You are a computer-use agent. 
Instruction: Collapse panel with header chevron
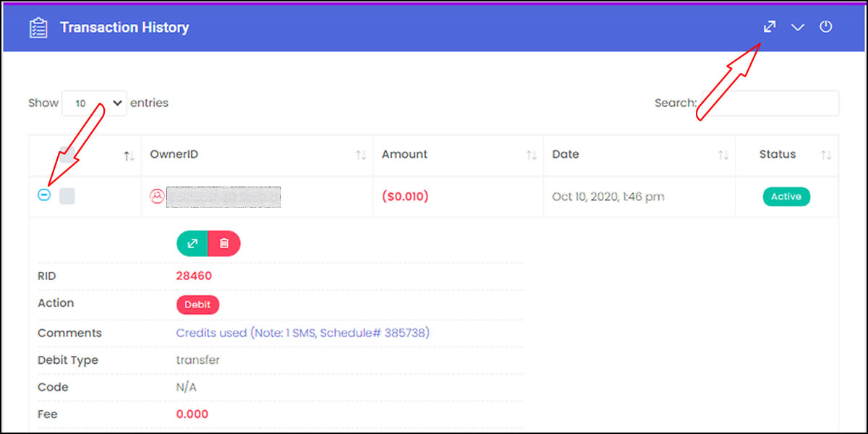point(798,27)
